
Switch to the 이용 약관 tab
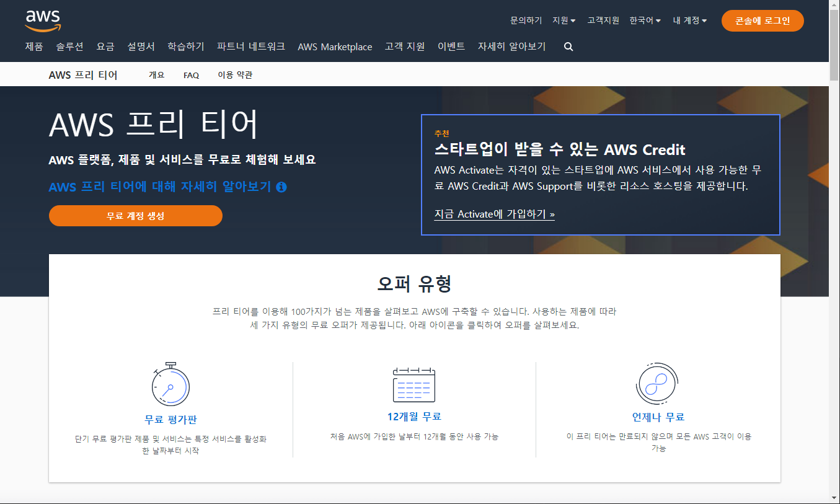pyautogui.click(x=235, y=75)
